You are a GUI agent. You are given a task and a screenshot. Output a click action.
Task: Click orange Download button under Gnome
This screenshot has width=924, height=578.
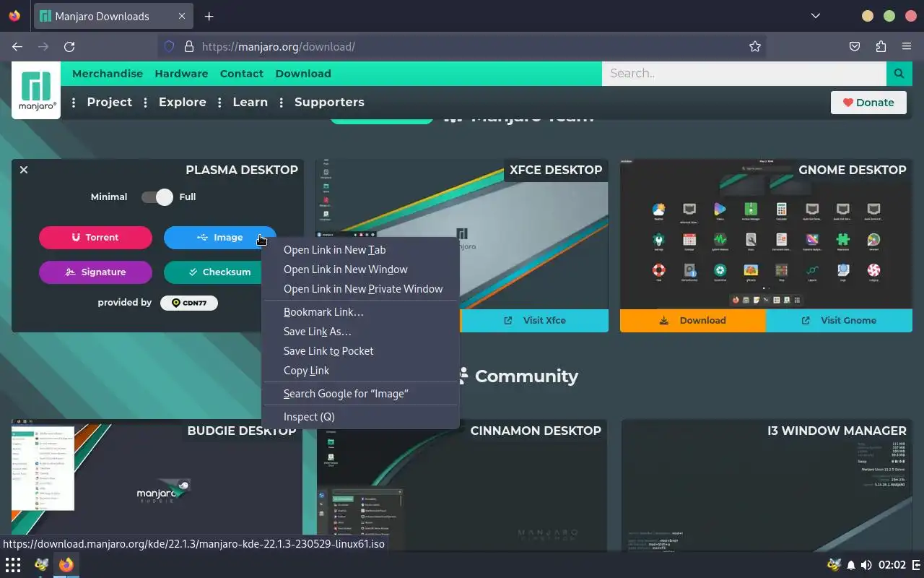693,321
